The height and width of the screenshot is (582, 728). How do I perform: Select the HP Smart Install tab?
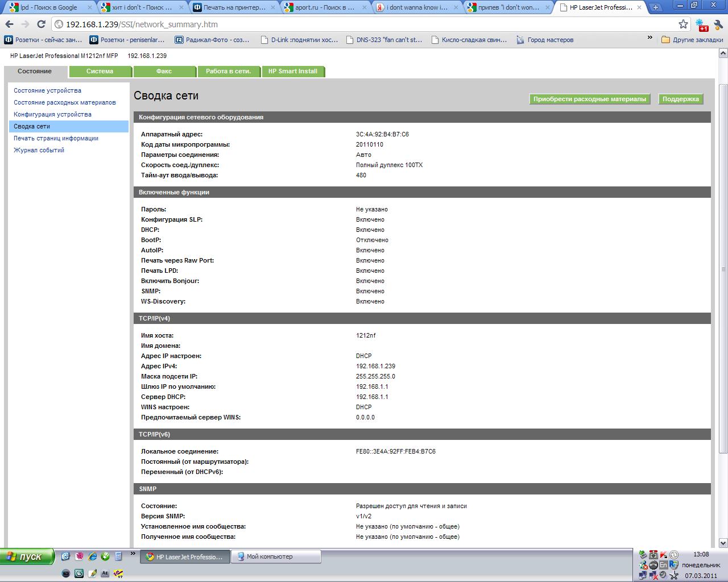click(x=293, y=71)
